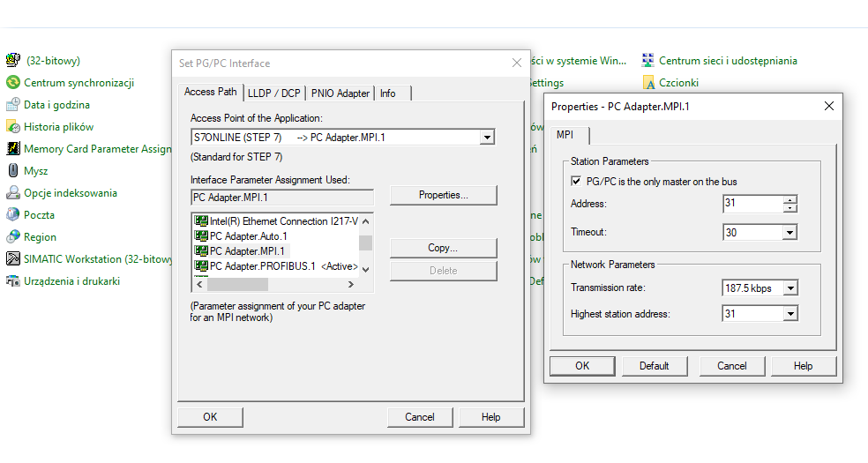Click the interface list up scroll arrow
The height and width of the screenshot is (463, 868).
(x=365, y=221)
